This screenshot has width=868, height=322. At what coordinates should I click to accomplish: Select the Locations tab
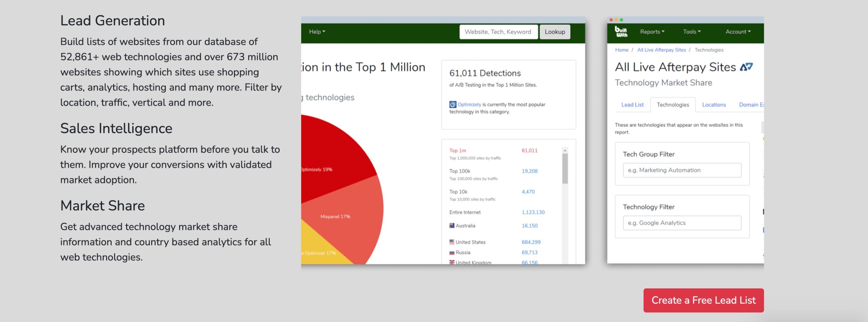tap(714, 105)
